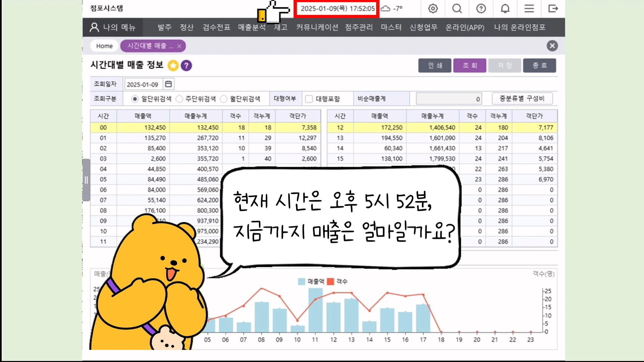
Task: Select the 주단위검색 radio button
Action: click(179, 99)
